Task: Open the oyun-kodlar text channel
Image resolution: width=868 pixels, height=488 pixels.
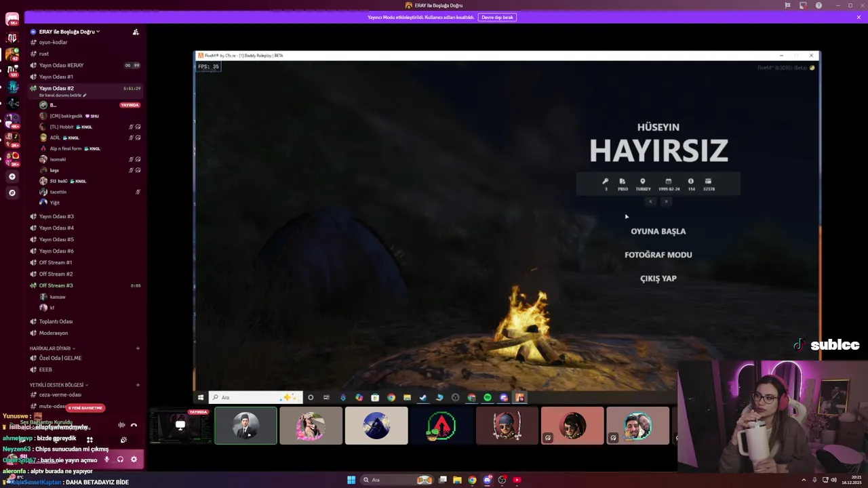Action: click(84, 42)
